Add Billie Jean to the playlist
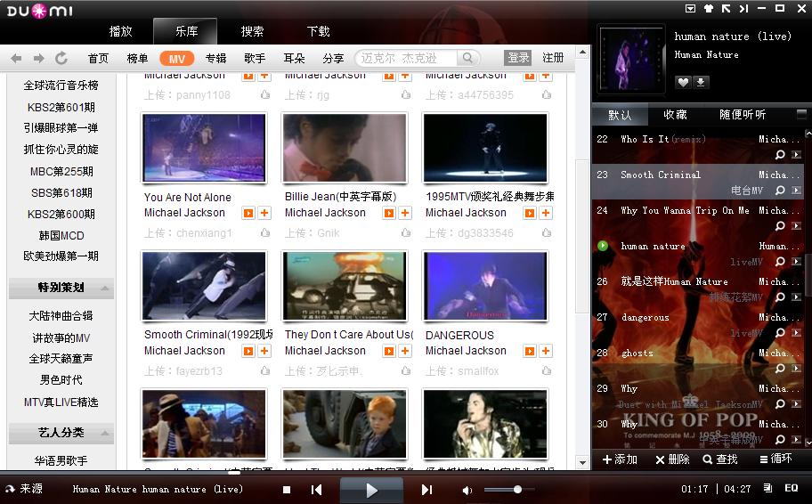 [x=405, y=213]
